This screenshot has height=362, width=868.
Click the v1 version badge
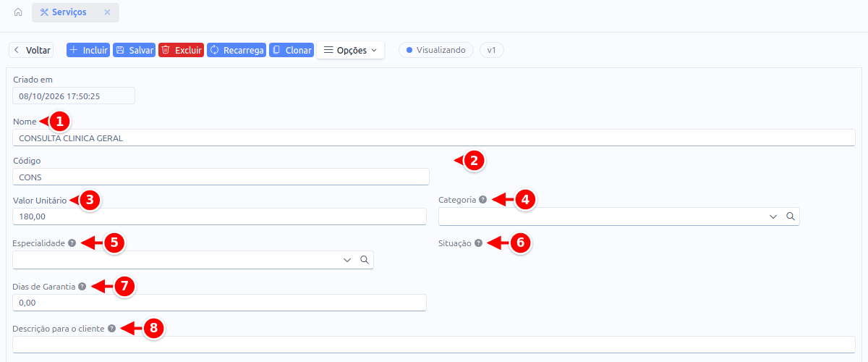coord(491,51)
